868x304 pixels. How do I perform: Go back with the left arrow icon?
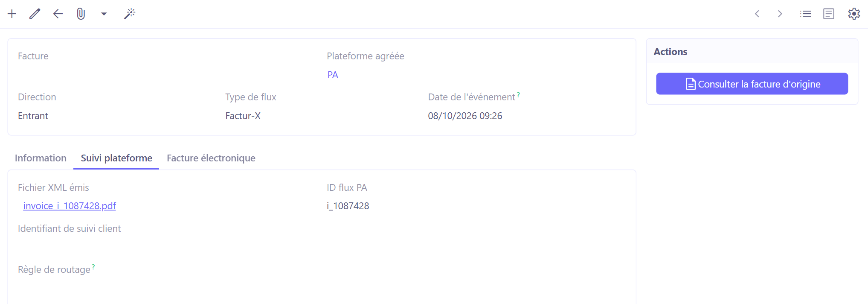(x=58, y=14)
